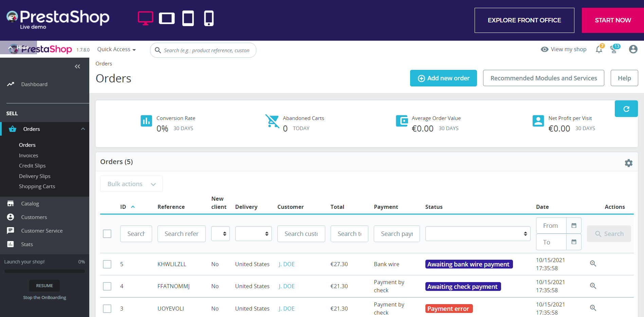Focus the Reference search filter field
The width and height of the screenshot is (644, 317).
[182, 234]
